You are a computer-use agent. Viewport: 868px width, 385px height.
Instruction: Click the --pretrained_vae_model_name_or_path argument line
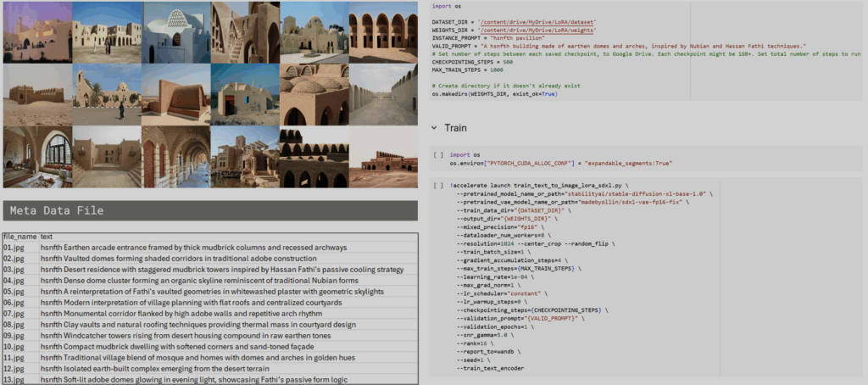(573, 202)
